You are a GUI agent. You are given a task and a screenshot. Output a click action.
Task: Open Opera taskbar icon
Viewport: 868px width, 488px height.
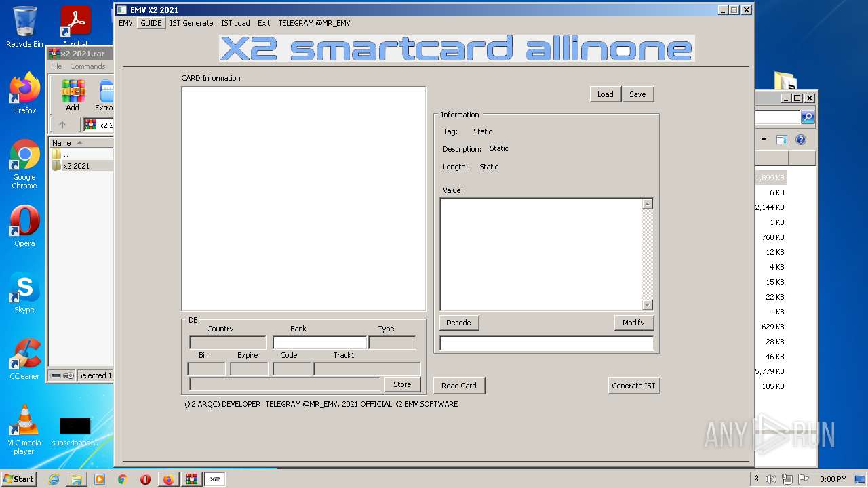pos(145,479)
